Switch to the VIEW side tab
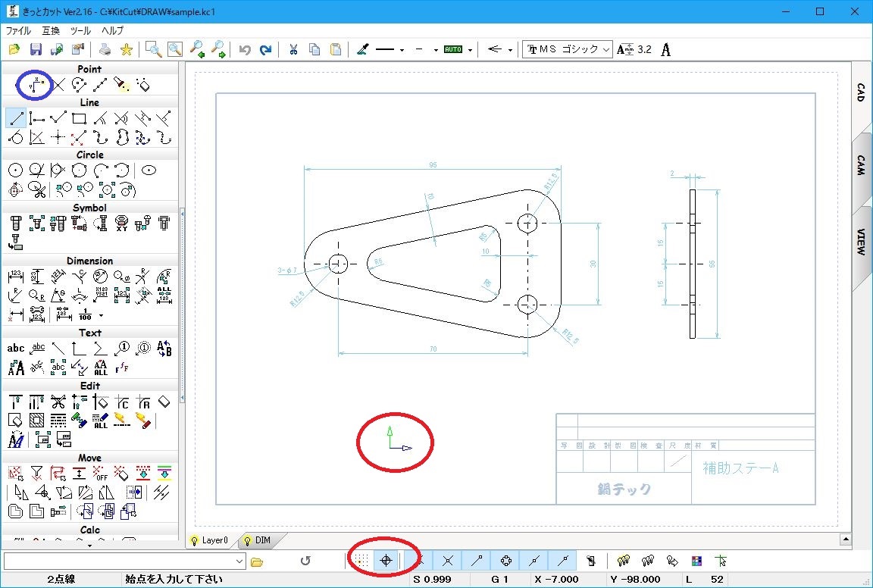873x588 pixels. [x=862, y=242]
